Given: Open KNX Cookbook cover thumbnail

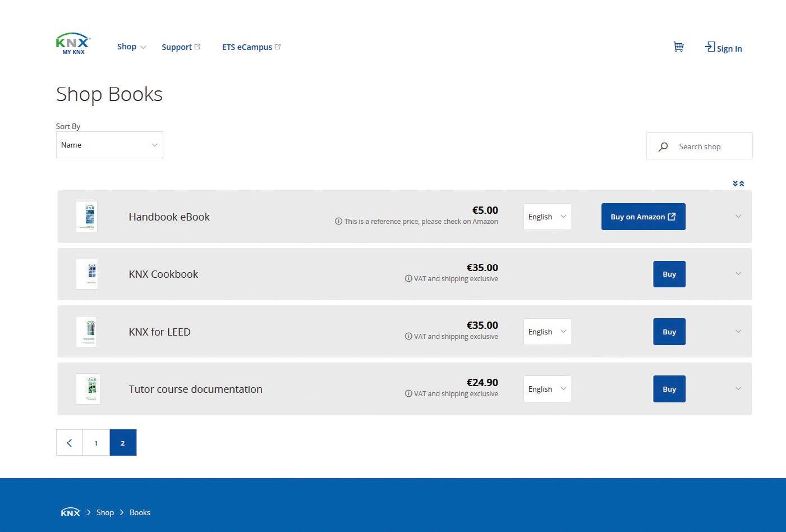Looking at the screenshot, I should 87,274.
